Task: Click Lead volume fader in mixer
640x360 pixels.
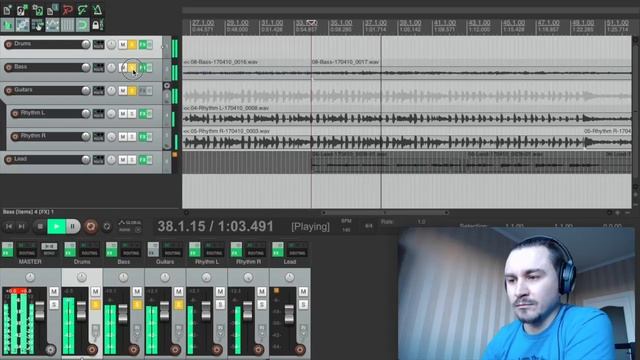Action: click(x=289, y=313)
